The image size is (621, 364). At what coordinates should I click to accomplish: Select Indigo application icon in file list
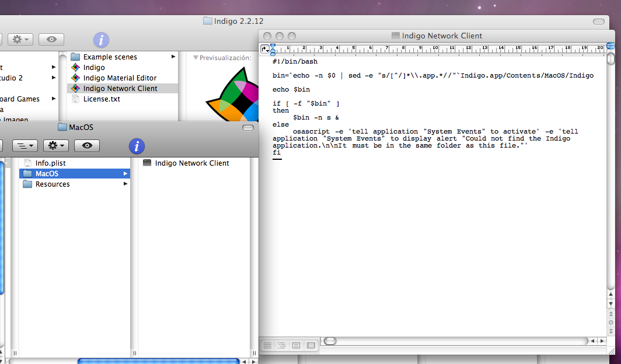76,67
